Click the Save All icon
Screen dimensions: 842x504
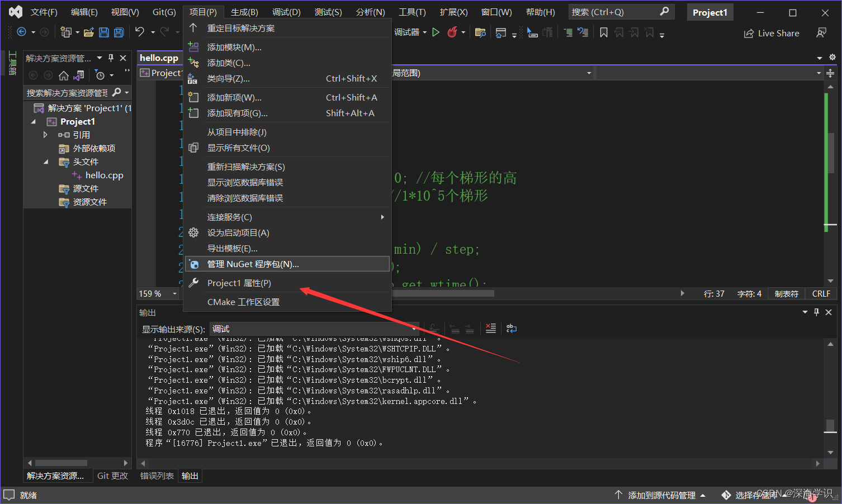[x=119, y=32]
